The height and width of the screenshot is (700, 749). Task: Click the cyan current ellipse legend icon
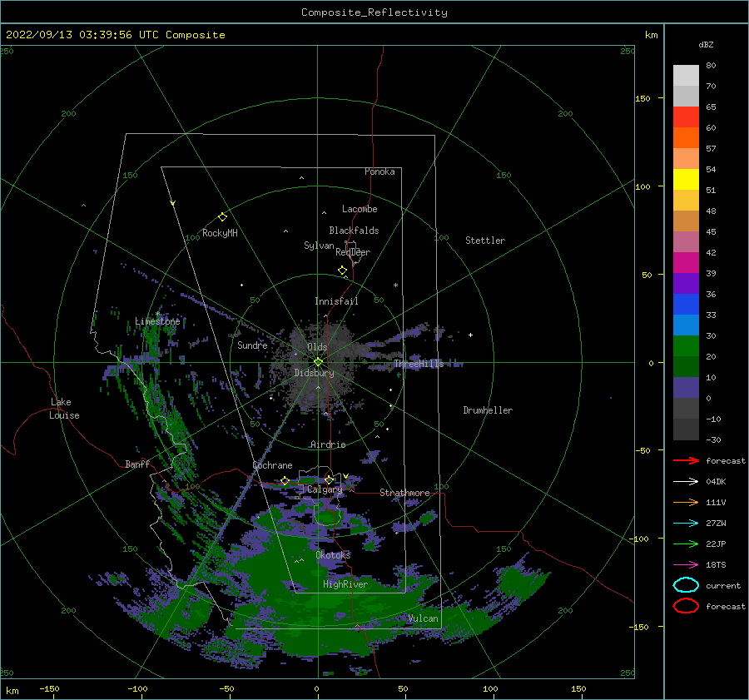tap(686, 585)
